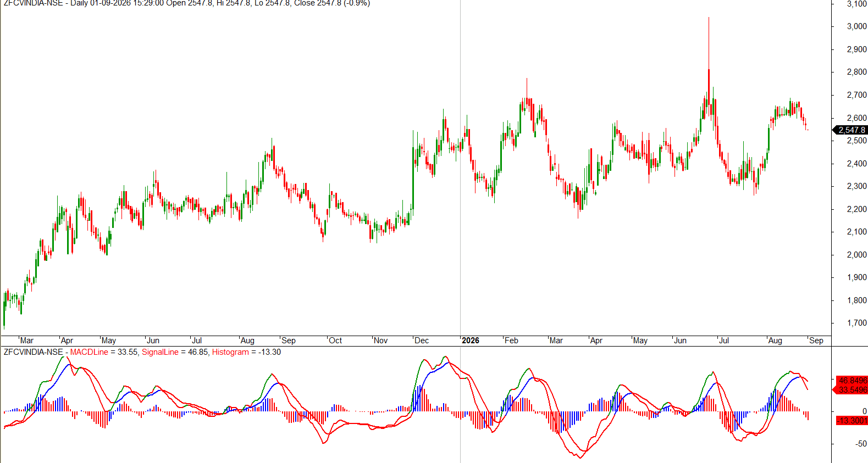Click the Jun 2026 label on time axis
This screenshot has width=868, height=463.
[680, 341]
